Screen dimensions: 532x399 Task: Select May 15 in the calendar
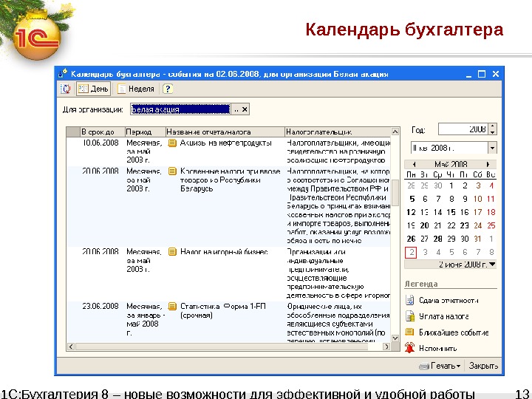[x=451, y=212]
